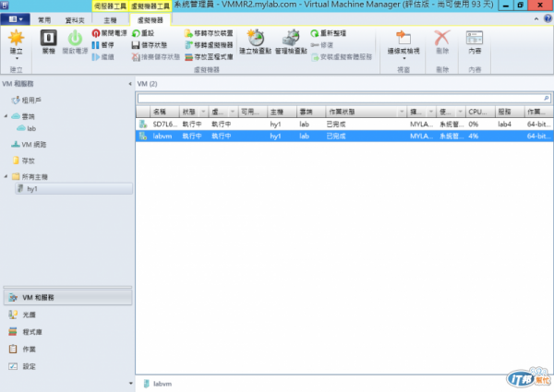Screen dimensions: 554x392
Task: Sort by the 名稱 column header
Action: click(164, 113)
